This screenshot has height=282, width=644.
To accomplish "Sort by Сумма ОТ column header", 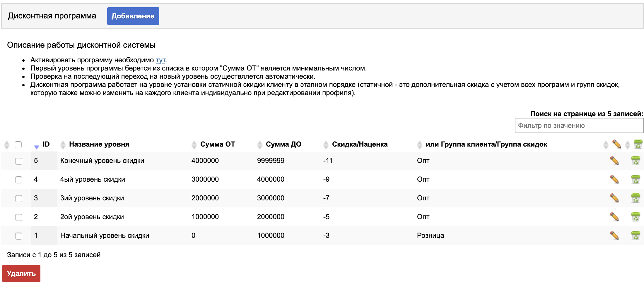I will (x=217, y=144).
